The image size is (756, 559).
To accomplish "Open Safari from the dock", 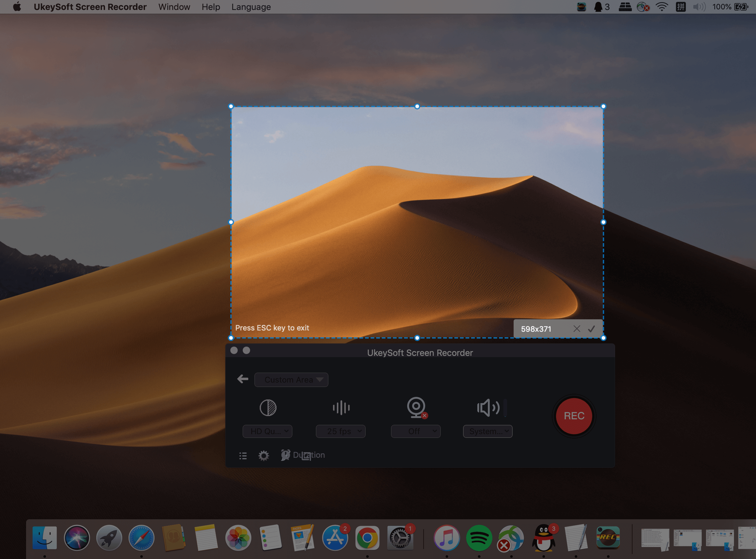I will (141, 538).
